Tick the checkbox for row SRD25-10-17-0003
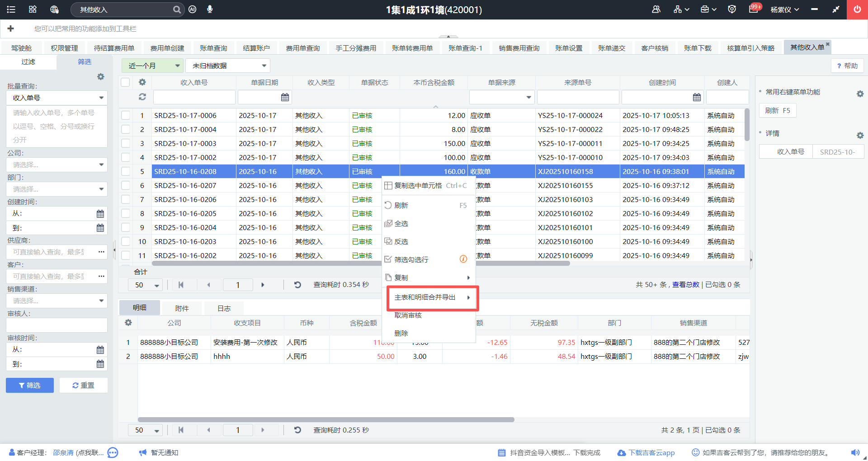This screenshot has height=461, width=868. [126, 144]
